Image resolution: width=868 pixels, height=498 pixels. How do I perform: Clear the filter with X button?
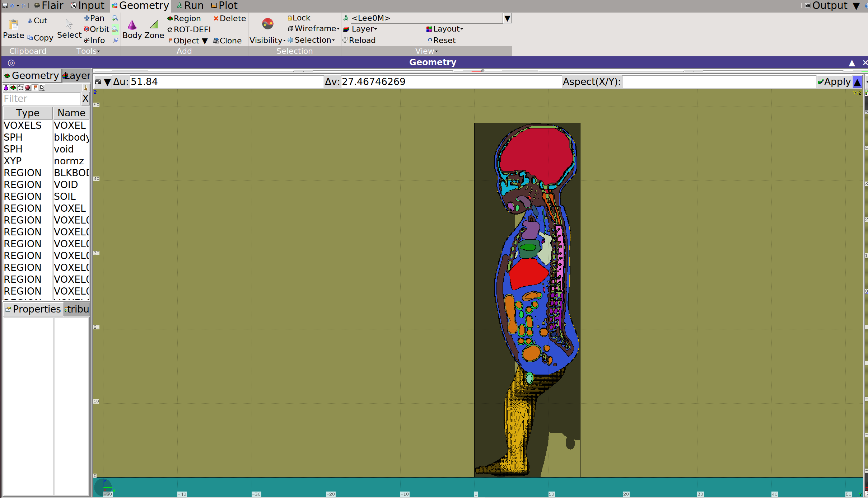(85, 98)
